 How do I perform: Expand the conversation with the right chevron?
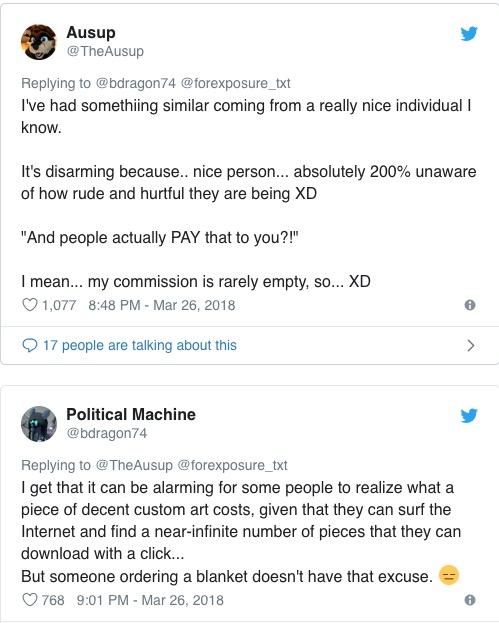471,346
